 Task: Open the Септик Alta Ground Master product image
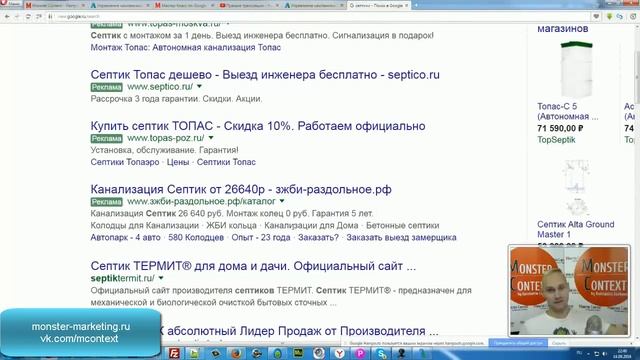[x=576, y=189]
